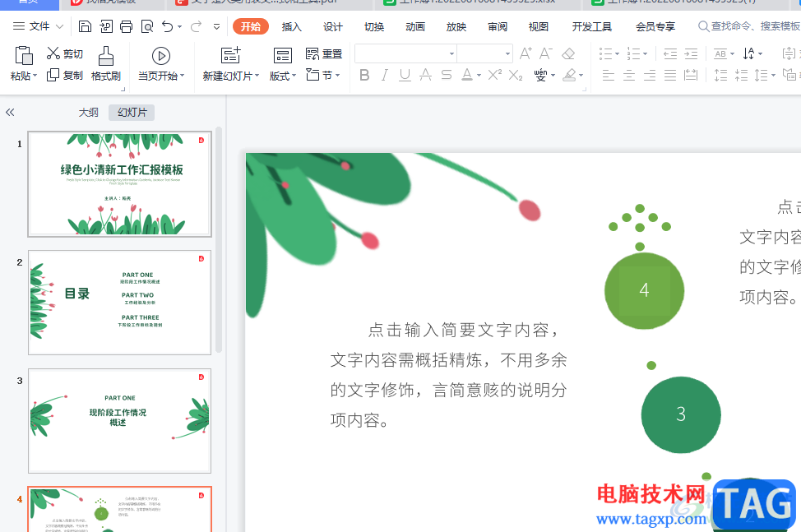The image size is (801, 532).
Task: Click the Undo arrow icon
Action: (x=168, y=26)
